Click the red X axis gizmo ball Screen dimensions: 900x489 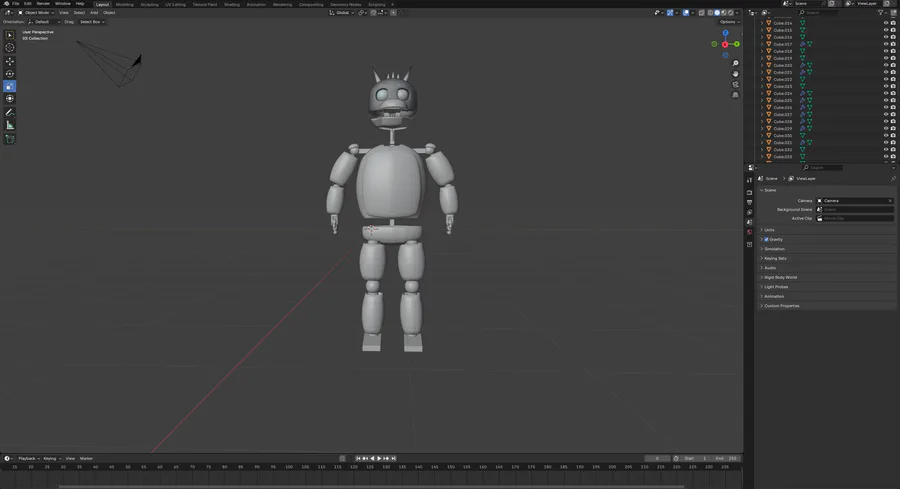(725, 44)
